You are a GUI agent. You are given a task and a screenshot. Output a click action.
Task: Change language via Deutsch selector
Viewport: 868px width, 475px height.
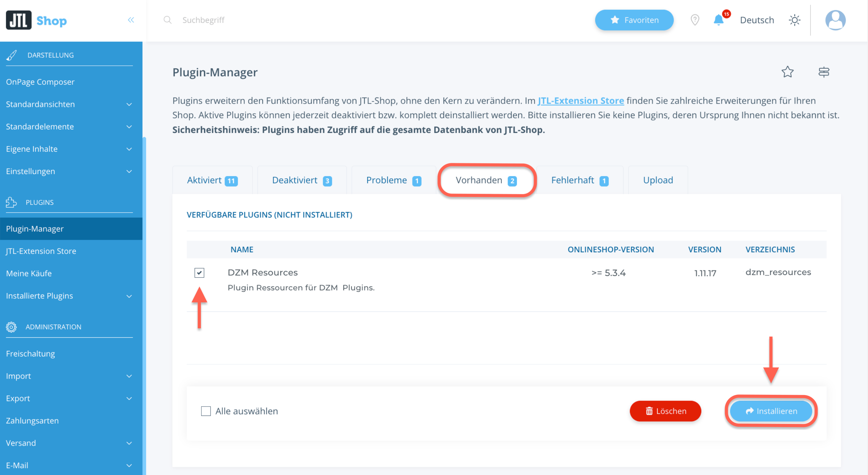tap(757, 20)
